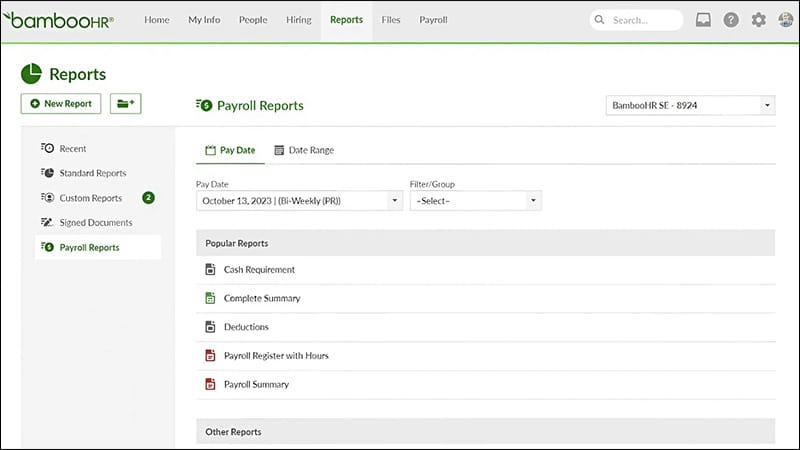Open the Pay Date dropdown
This screenshot has height=450, width=800.
pyautogui.click(x=299, y=201)
